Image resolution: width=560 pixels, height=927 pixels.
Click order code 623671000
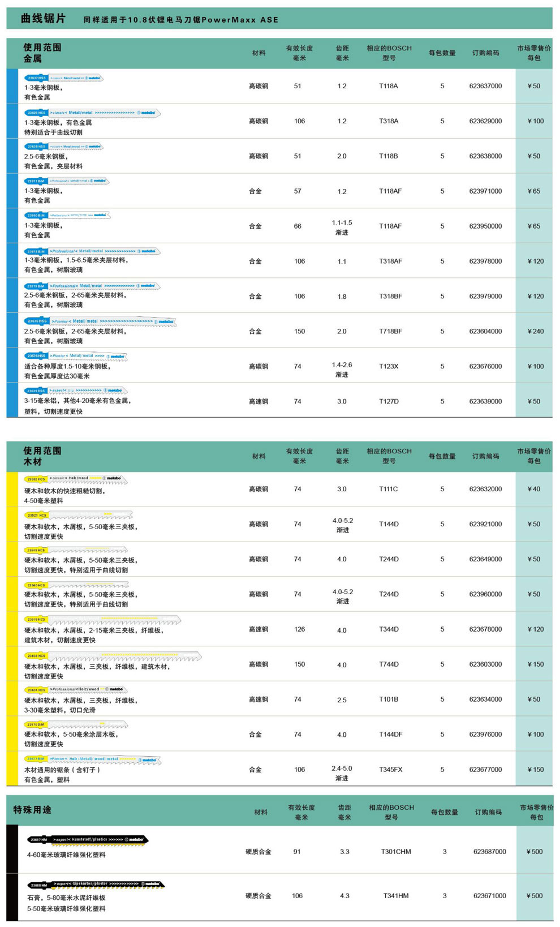(x=490, y=896)
